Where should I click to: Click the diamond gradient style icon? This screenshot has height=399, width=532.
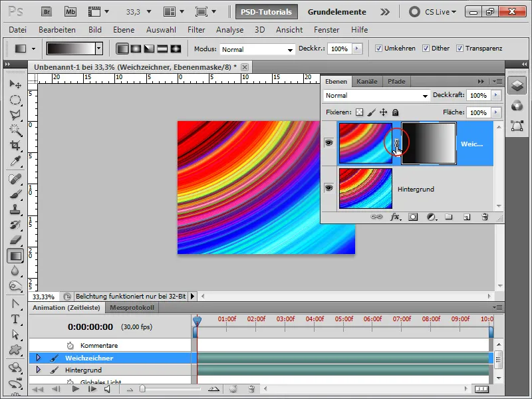click(176, 49)
